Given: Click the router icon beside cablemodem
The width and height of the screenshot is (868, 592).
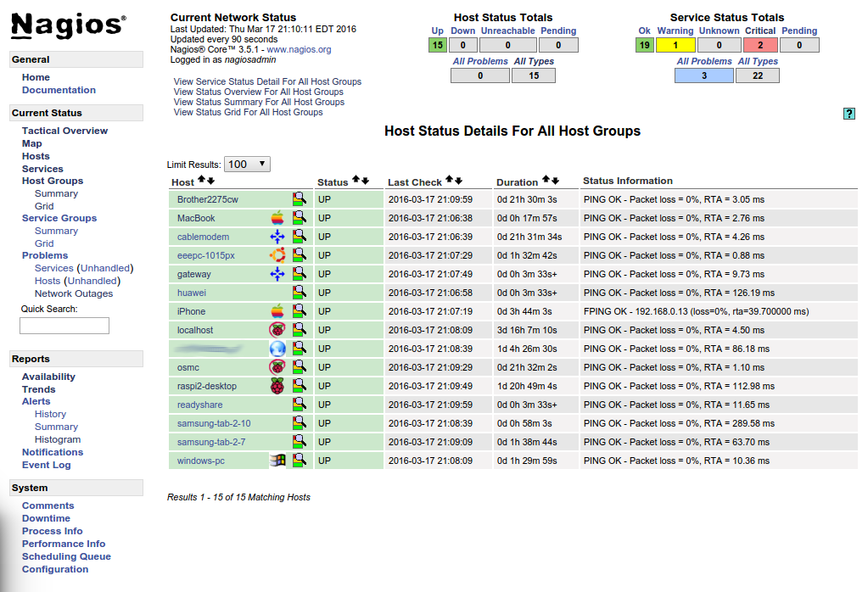Looking at the screenshot, I should 277,237.
